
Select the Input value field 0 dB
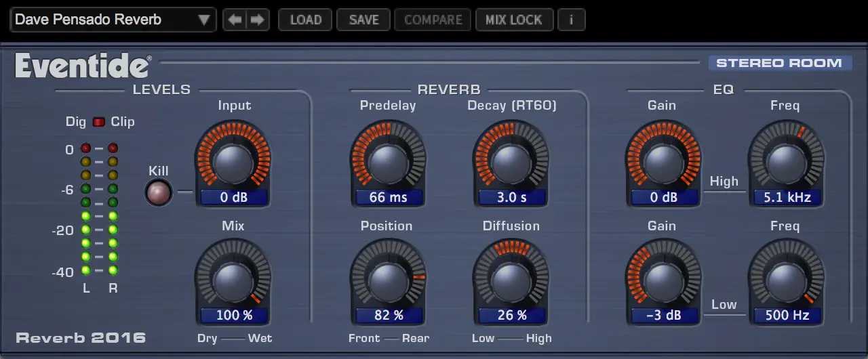click(x=234, y=198)
